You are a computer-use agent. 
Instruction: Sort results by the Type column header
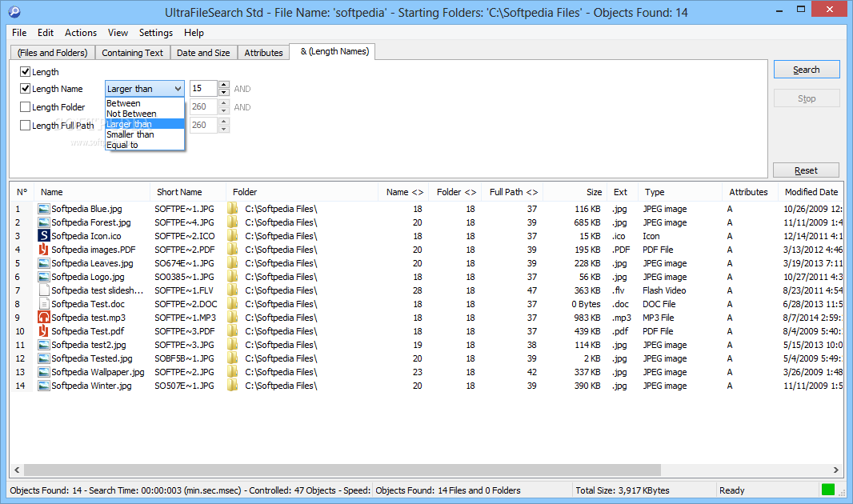[680, 192]
